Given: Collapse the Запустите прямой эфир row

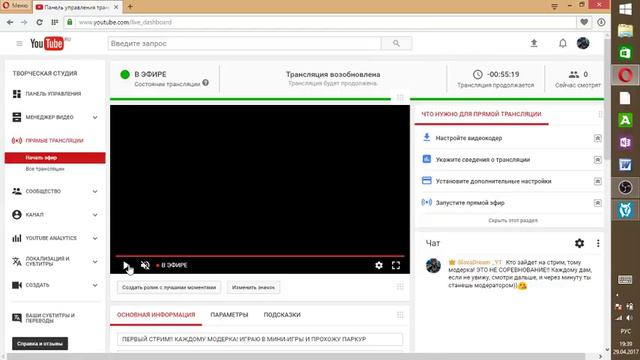Looking at the screenshot, I should click(598, 203).
